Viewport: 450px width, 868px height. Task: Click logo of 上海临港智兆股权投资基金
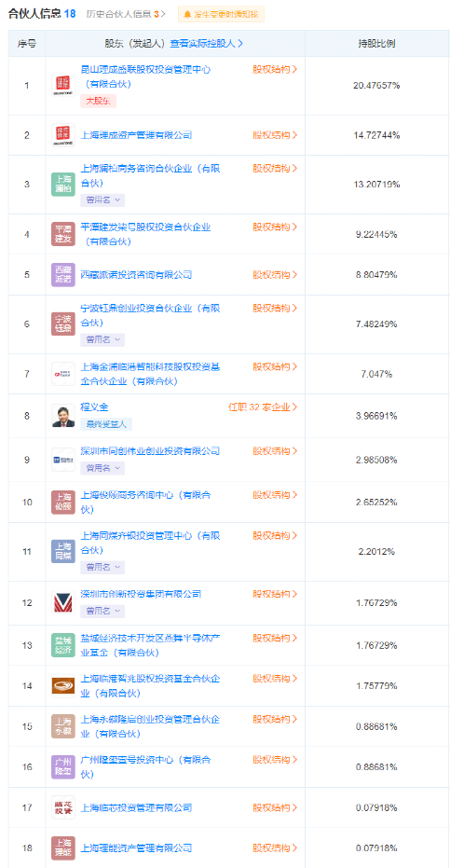coord(63,685)
